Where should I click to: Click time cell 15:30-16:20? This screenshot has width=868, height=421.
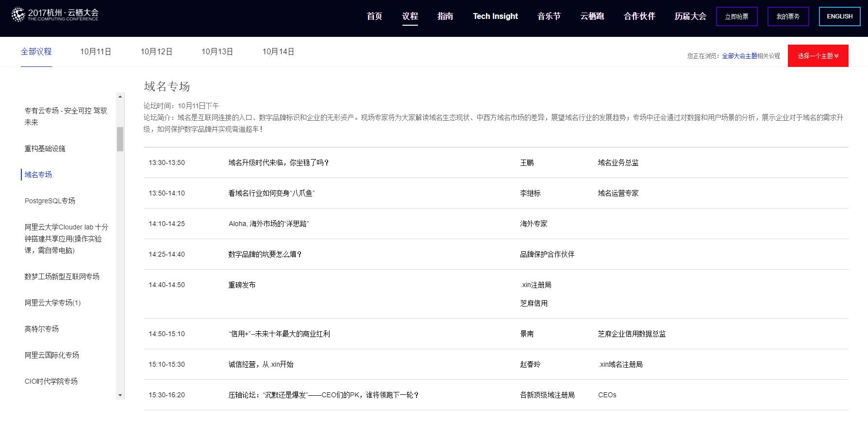click(167, 395)
